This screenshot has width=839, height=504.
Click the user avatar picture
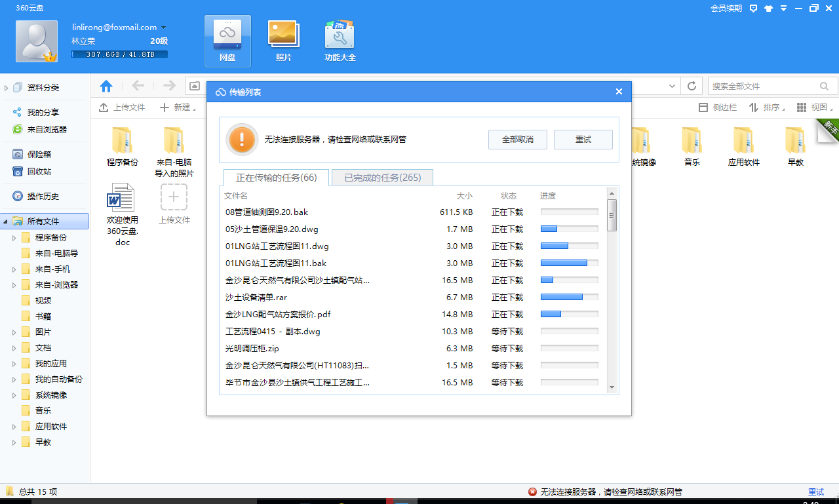coord(37,41)
